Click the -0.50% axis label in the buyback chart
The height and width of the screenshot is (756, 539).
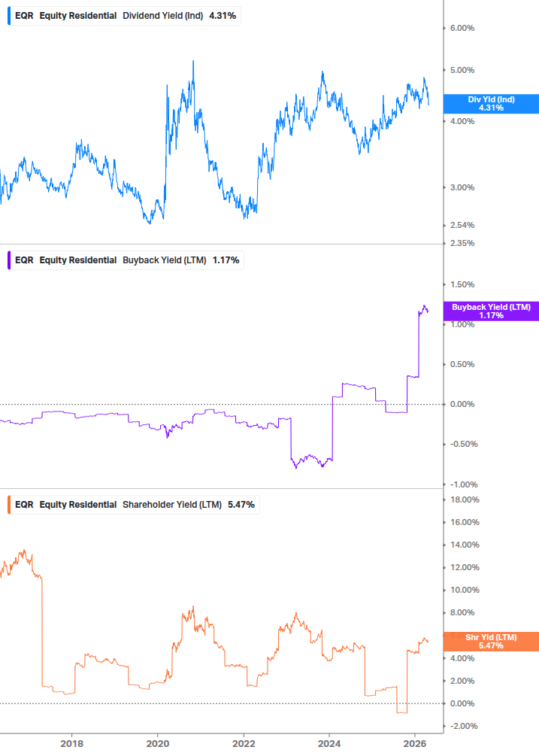tap(464, 444)
